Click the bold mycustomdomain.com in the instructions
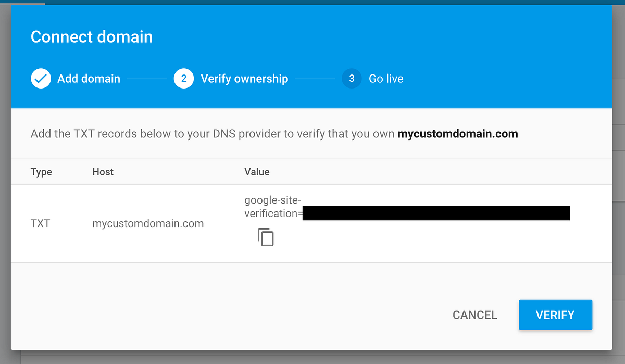625x364 pixels. [457, 134]
